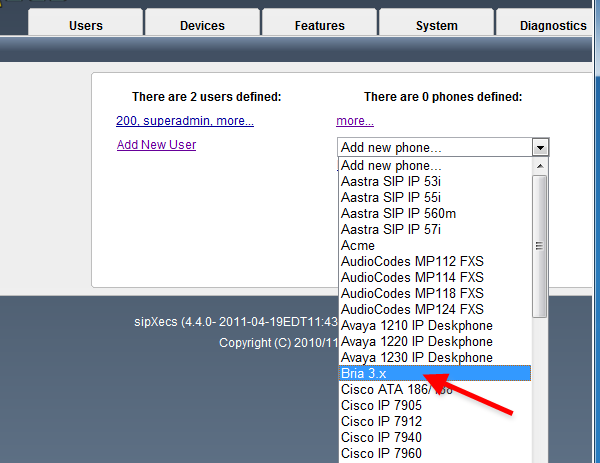Image resolution: width=600 pixels, height=463 pixels.
Task: Select AudioCodes MP112 FXS option
Action: pyautogui.click(x=435, y=262)
